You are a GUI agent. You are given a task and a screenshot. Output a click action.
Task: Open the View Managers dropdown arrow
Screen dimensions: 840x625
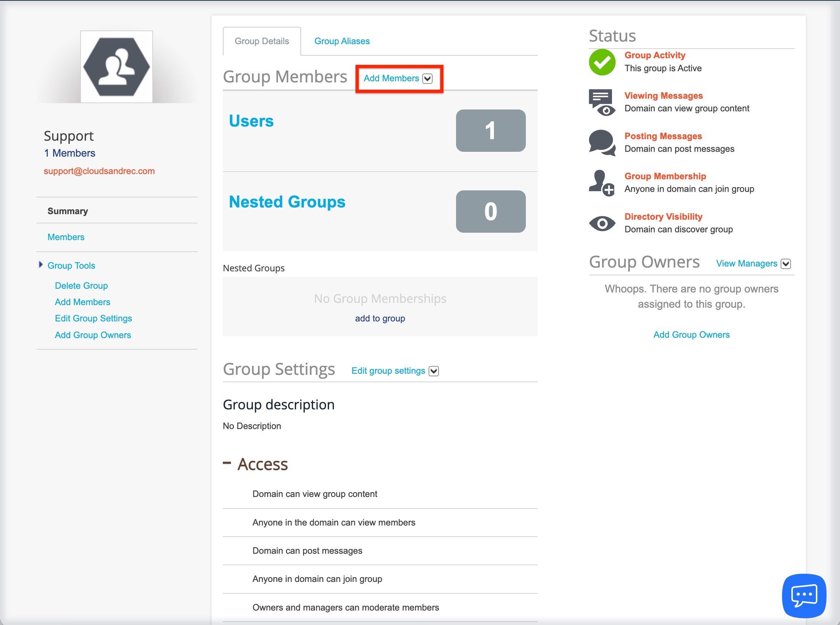[786, 264]
